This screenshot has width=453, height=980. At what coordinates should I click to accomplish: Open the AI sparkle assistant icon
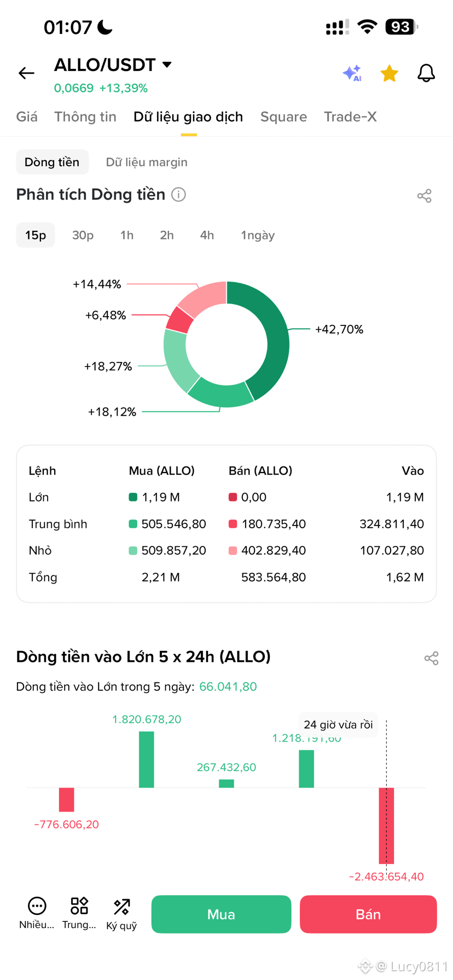352,73
